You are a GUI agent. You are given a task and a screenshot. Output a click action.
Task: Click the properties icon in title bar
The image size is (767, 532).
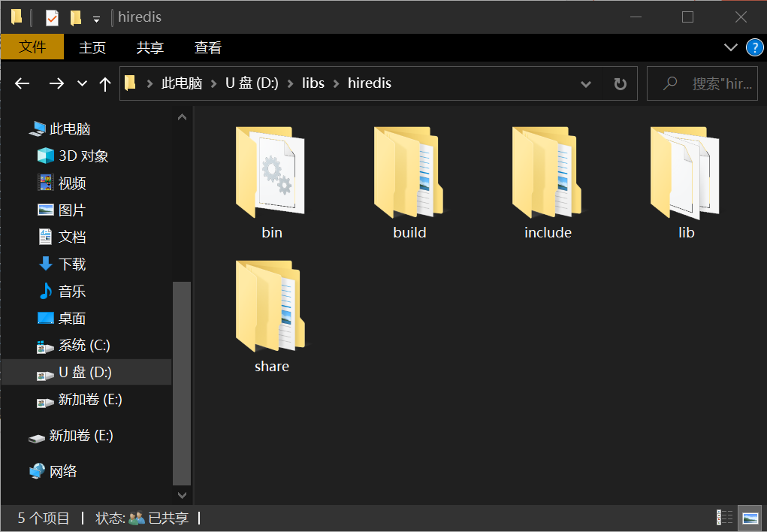(52, 17)
